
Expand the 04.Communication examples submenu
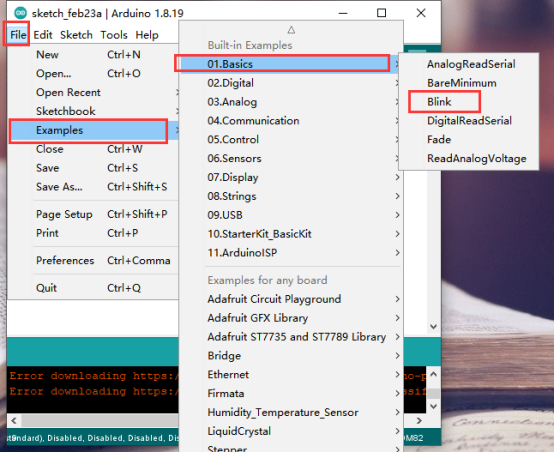[x=291, y=121]
